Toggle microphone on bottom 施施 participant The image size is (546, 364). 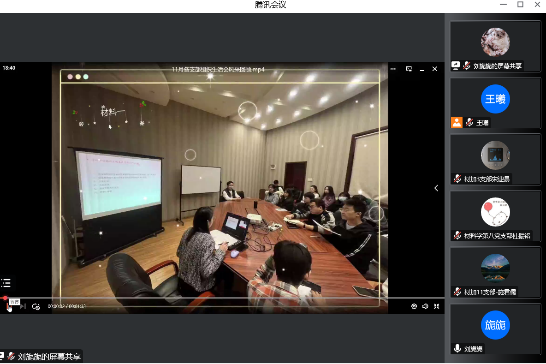pyautogui.click(x=457, y=348)
